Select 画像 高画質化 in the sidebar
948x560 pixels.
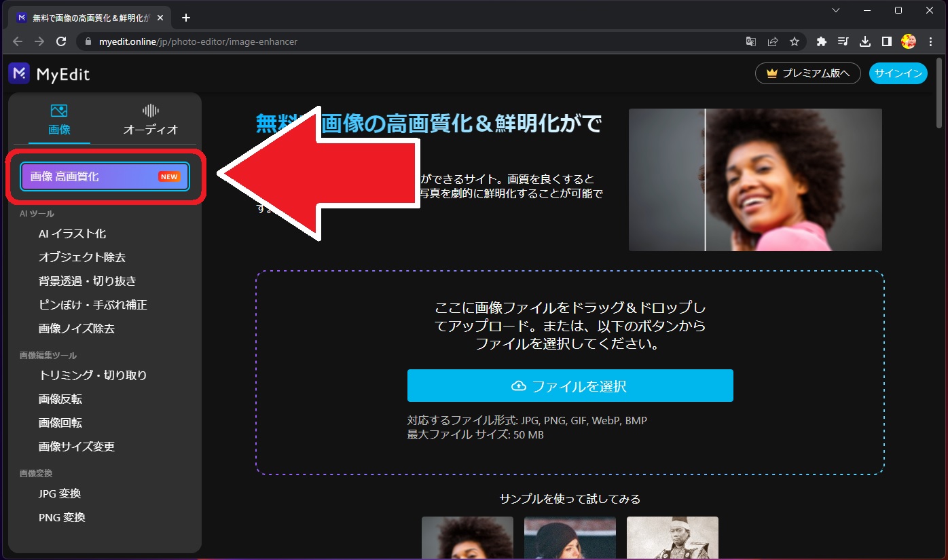(x=105, y=176)
